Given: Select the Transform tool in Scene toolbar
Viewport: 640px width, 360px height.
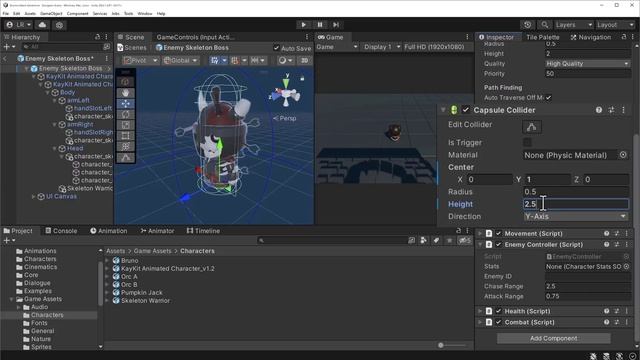Looking at the screenshot, I should pos(125,146).
